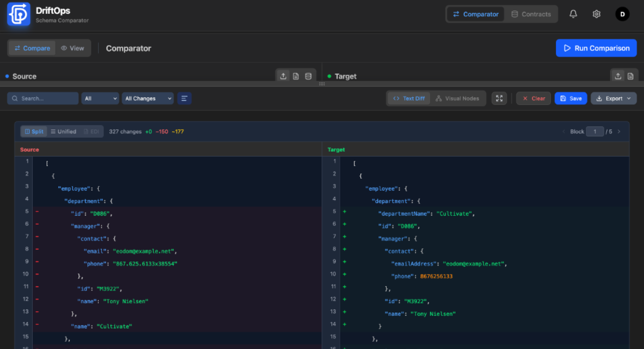Select Visual Nodes view mode
This screenshot has height=349, width=644.
pos(458,98)
